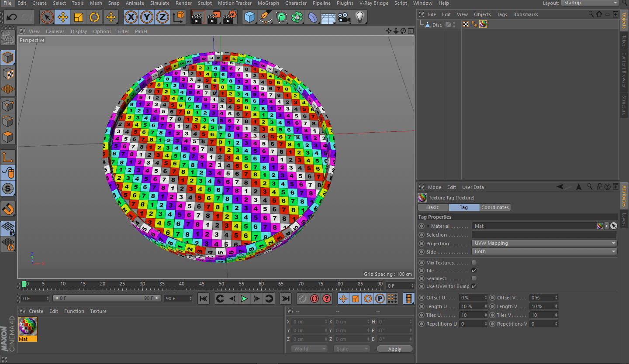629x364 pixels.
Task: Uncheck Use UVW for Bump
Action: (474, 286)
